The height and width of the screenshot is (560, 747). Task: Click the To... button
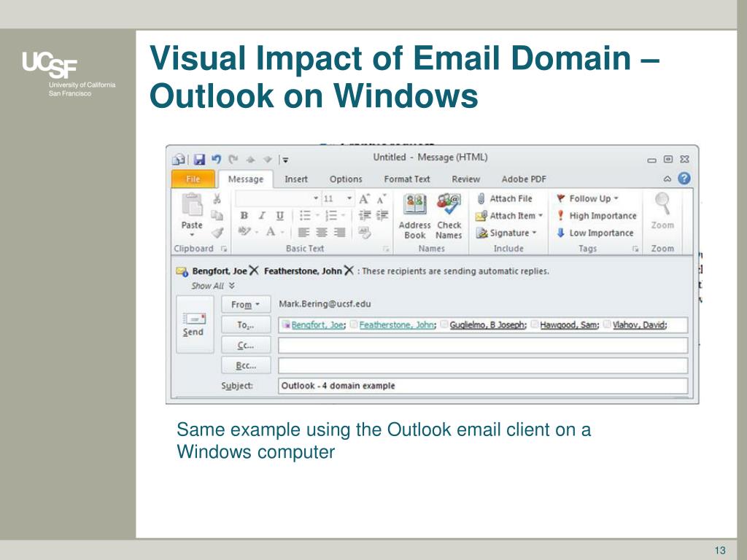(246, 324)
